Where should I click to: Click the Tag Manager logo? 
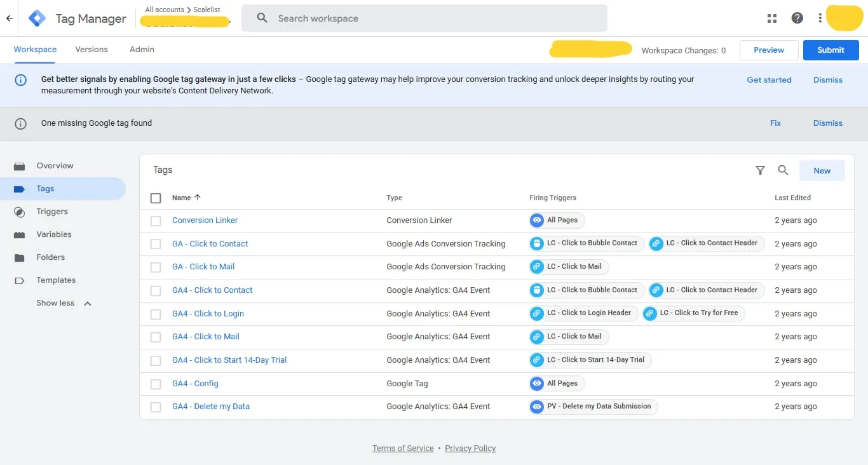point(37,18)
